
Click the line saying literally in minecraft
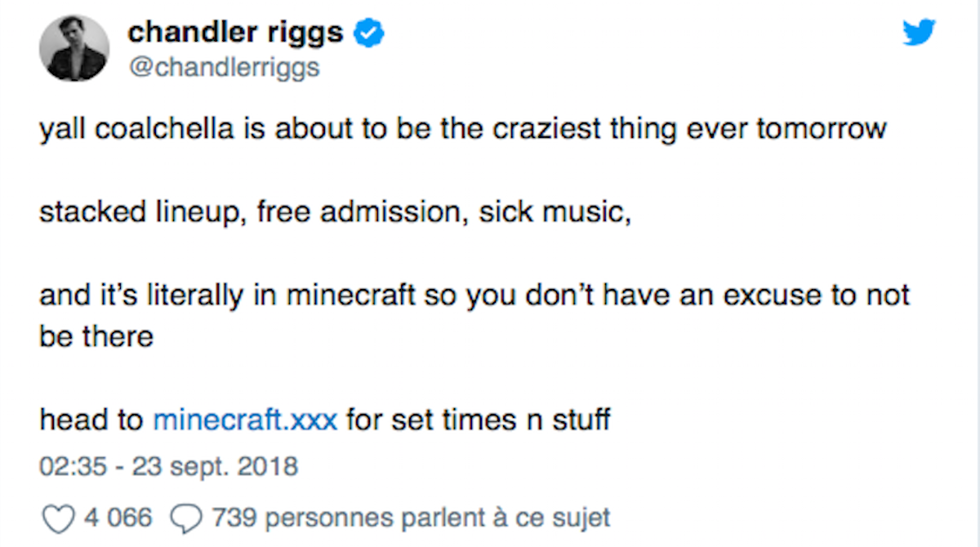coord(474,296)
